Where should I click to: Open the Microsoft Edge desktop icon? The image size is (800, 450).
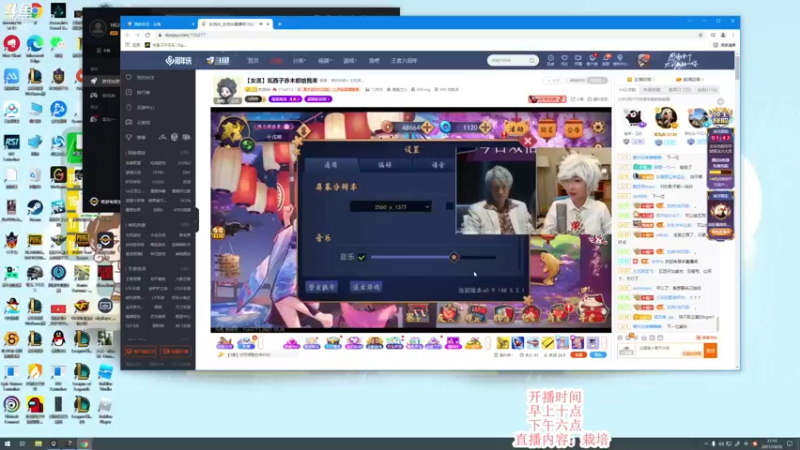tap(35, 46)
